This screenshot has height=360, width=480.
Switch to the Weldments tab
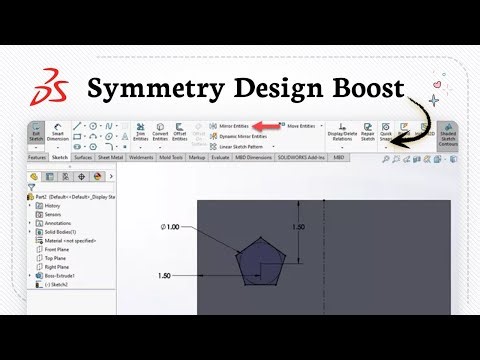[x=141, y=157]
